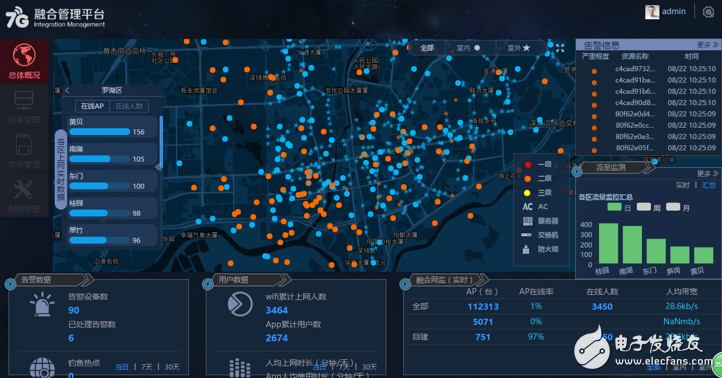This screenshot has width=722, height=378.
Task: Open 配置管理 wrench tools icon
Action: [24, 190]
